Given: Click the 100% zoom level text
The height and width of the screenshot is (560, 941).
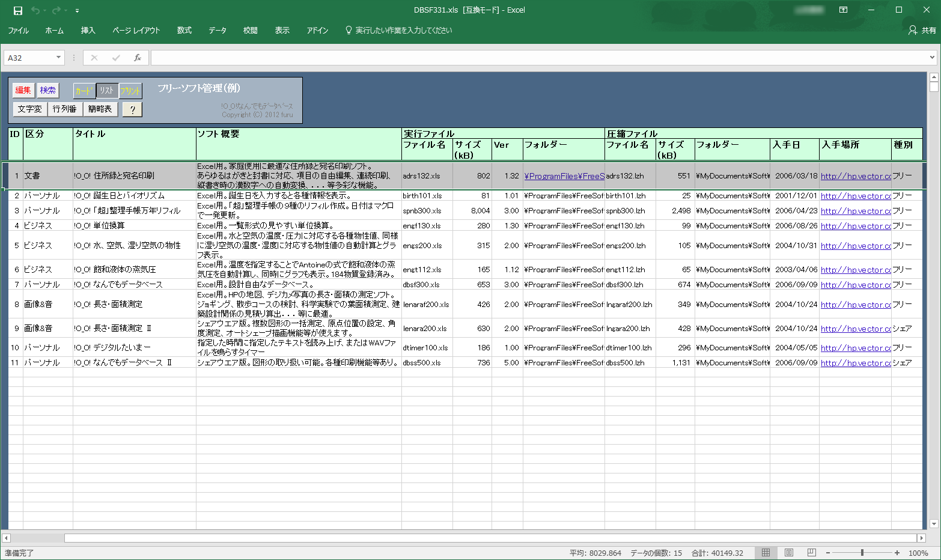Looking at the screenshot, I should pyautogui.click(x=918, y=553).
